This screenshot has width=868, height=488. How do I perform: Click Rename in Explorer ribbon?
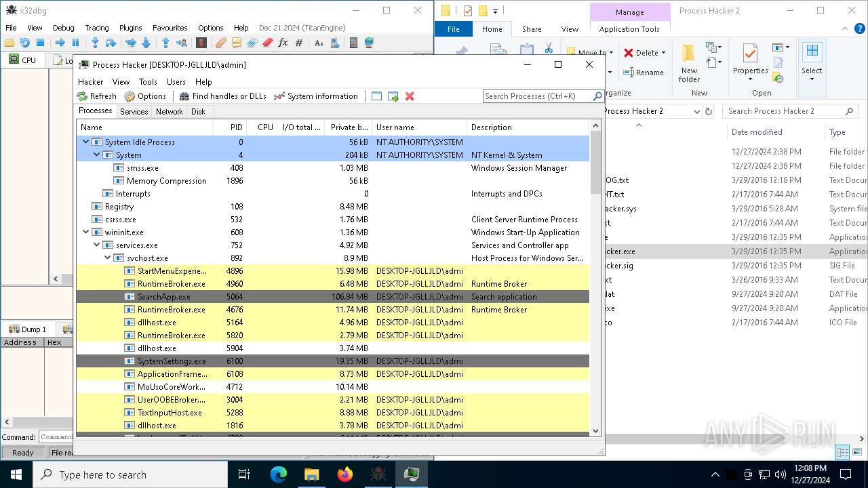tap(644, 73)
